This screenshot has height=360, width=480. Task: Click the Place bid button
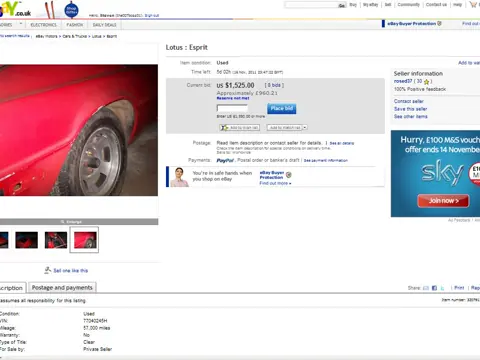pos(282,108)
